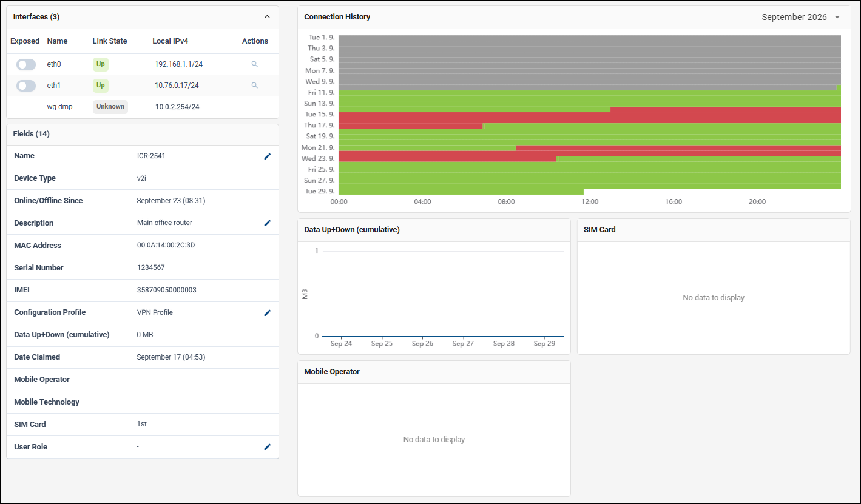861x504 pixels.
Task: Click IP address 192.168.1.1/24
Action: [x=178, y=64]
